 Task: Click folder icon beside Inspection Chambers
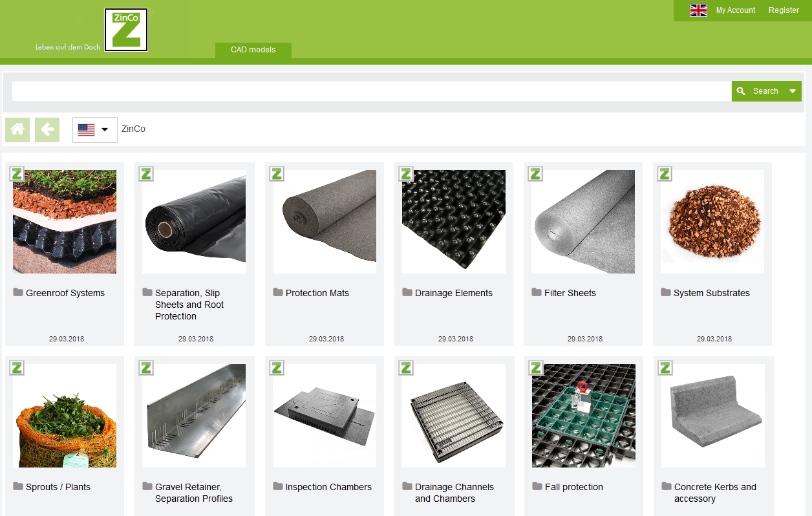(278, 486)
